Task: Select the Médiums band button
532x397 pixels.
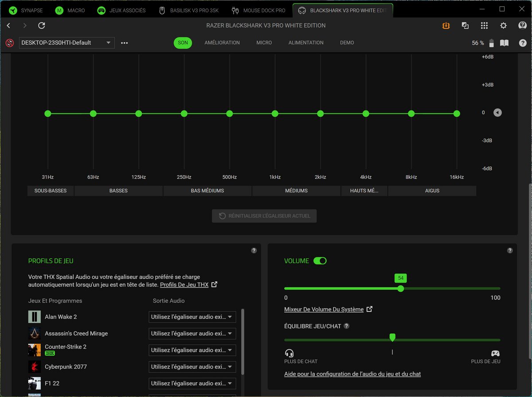Action: click(x=296, y=191)
